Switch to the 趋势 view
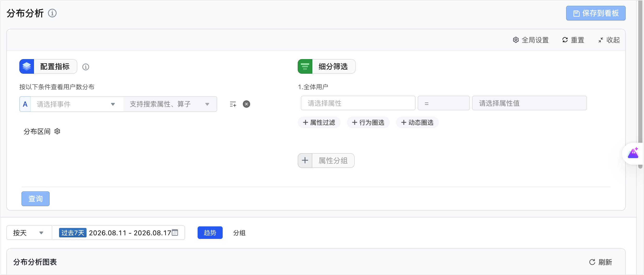The height and width of the screenshot is (275, 644). click(x=210, y=233)
